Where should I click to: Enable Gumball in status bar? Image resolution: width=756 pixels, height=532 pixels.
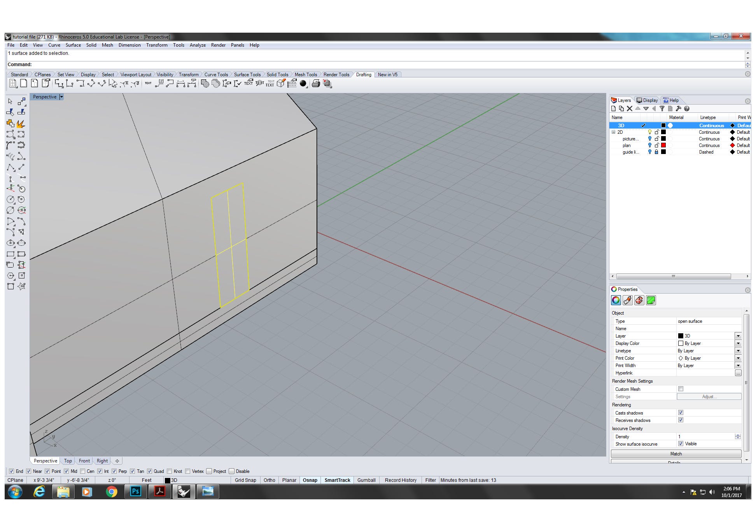click(x=366, y=480)
